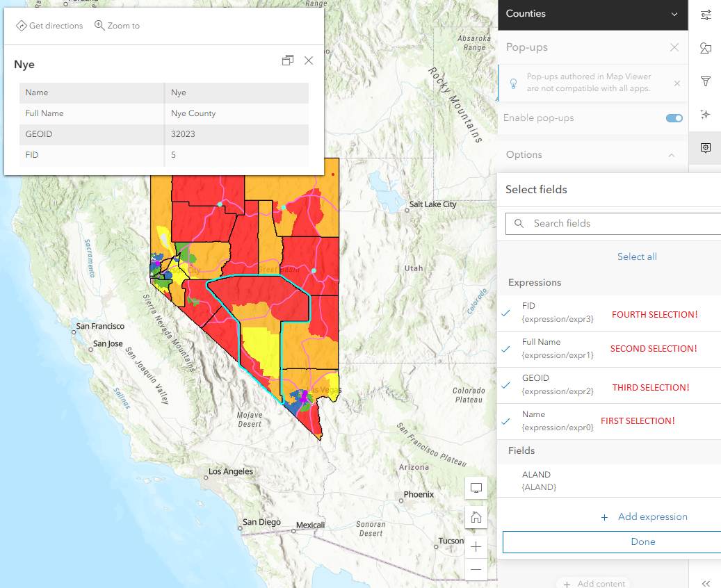Click the map Home extent button
The image size is (721, 588).
tap(476, 517)
